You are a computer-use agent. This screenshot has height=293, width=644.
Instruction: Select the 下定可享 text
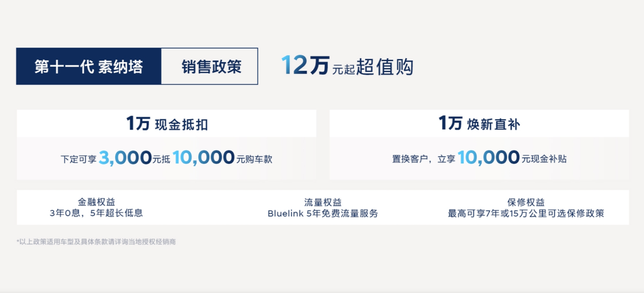tap(78, 159)
